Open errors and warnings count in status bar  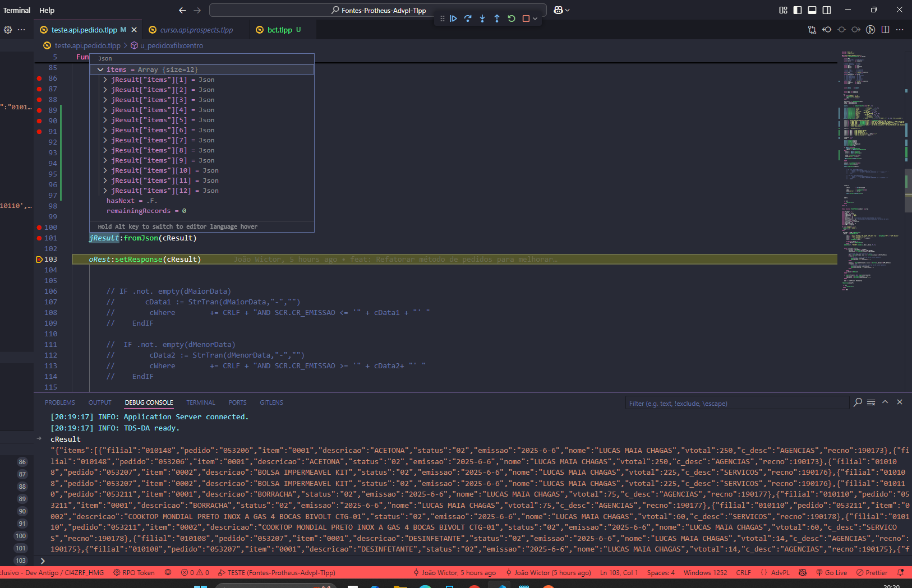(195, 572)
